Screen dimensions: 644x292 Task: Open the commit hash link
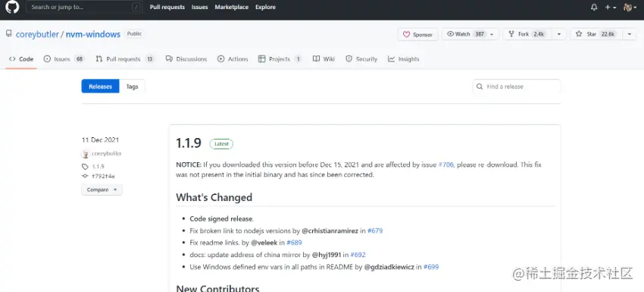click(103, 176)
